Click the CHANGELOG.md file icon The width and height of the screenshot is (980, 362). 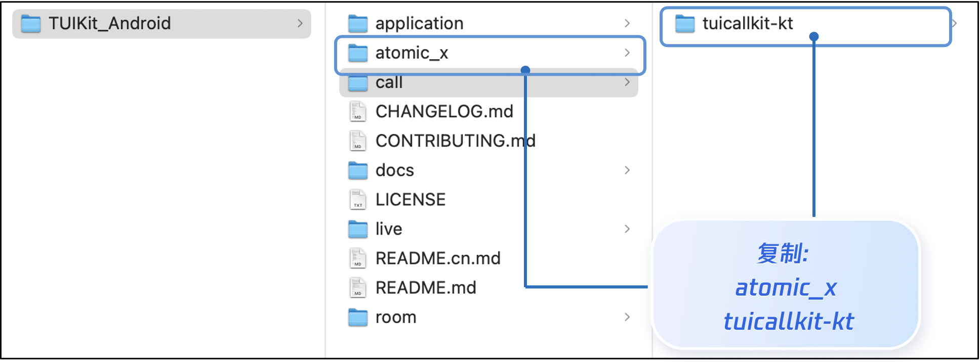coord(358,112)
